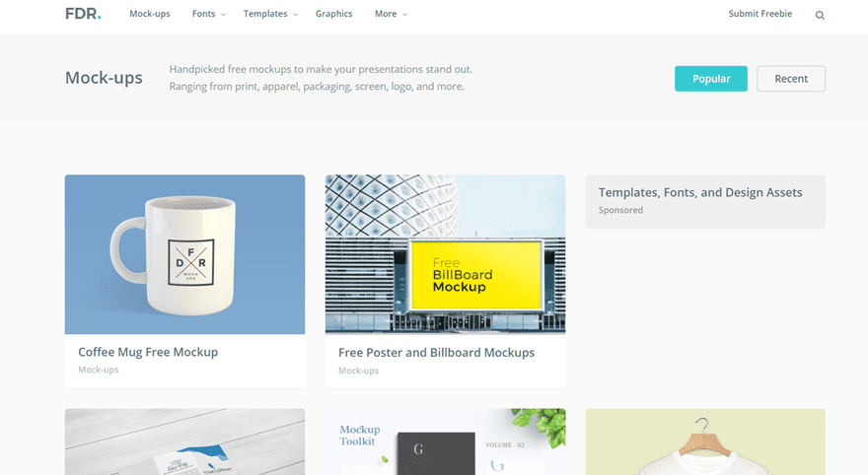Open Templates, Fonts, and Design Assets sponsored card
868x475 pixels.
coord(705,201)
